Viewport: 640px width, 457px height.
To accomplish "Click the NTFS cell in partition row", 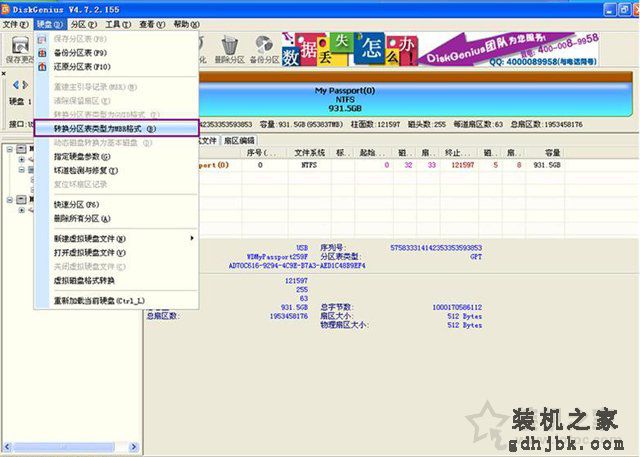I will pyautogui.click(x=309, y=165).
